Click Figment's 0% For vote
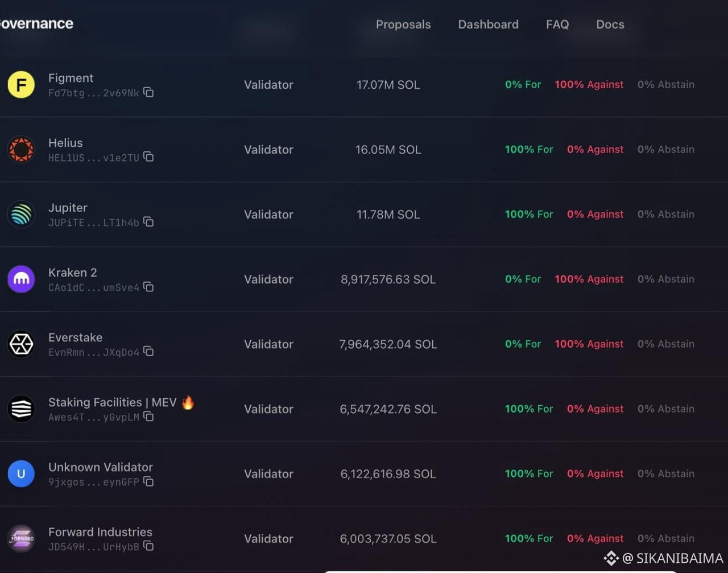The height and width of the screenshot is (573, 728). (x=523, y=85)
